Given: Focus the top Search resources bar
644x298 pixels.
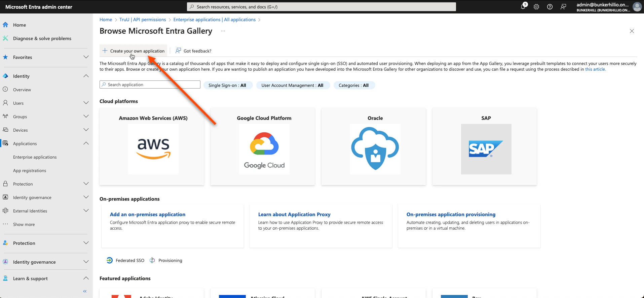Looking at the screenshot, I should 321,7.
